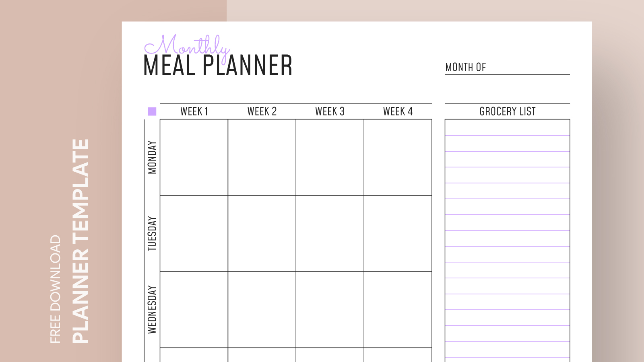The width and height of the screenshot is (644, 362).
Task: Click the Tuesday Week 1 meal cell
Action: [194, 234]
